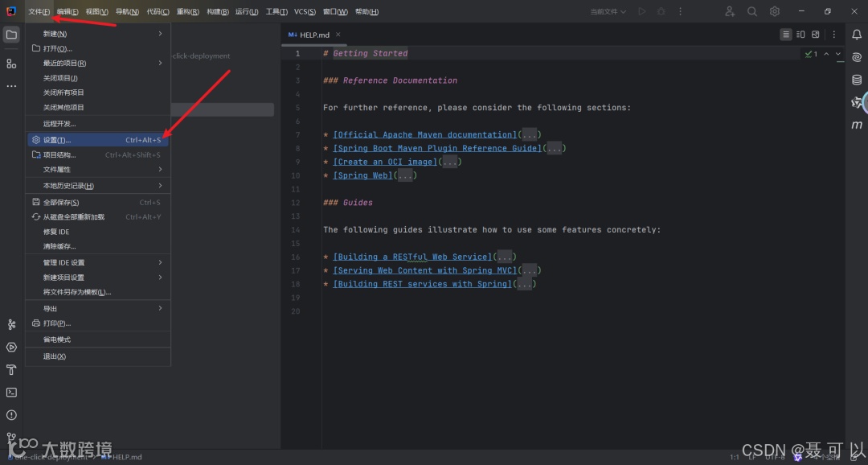The image size is (868, 465).
Task: Expand the 新建(N) submenu
Action: [x=98, y=34]
